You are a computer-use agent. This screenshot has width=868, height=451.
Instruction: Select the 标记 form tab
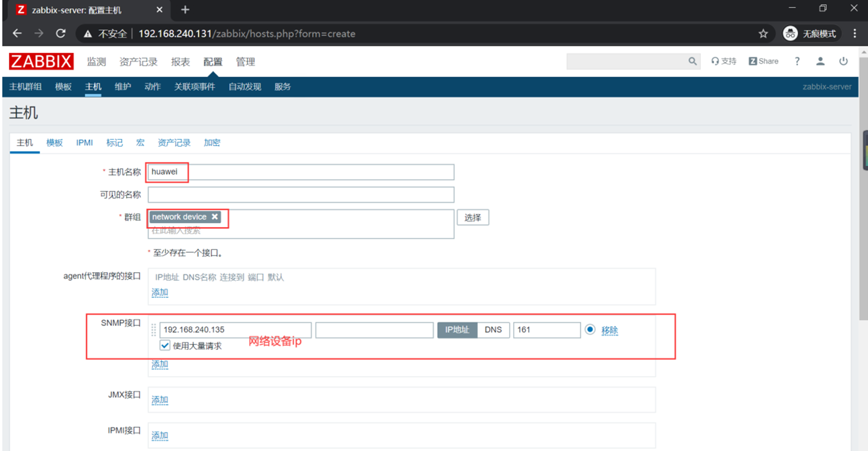point(114,142)
